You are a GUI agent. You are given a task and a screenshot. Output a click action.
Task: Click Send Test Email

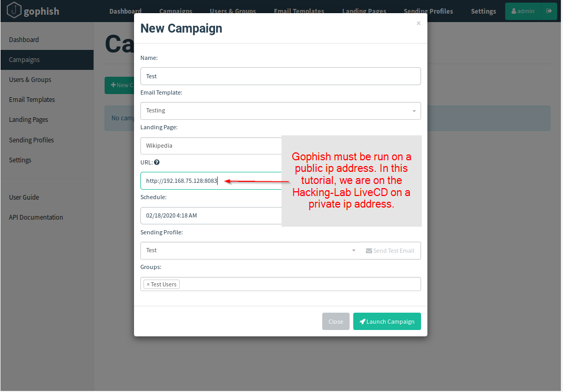pyautogui.click(x=390, y=251)
